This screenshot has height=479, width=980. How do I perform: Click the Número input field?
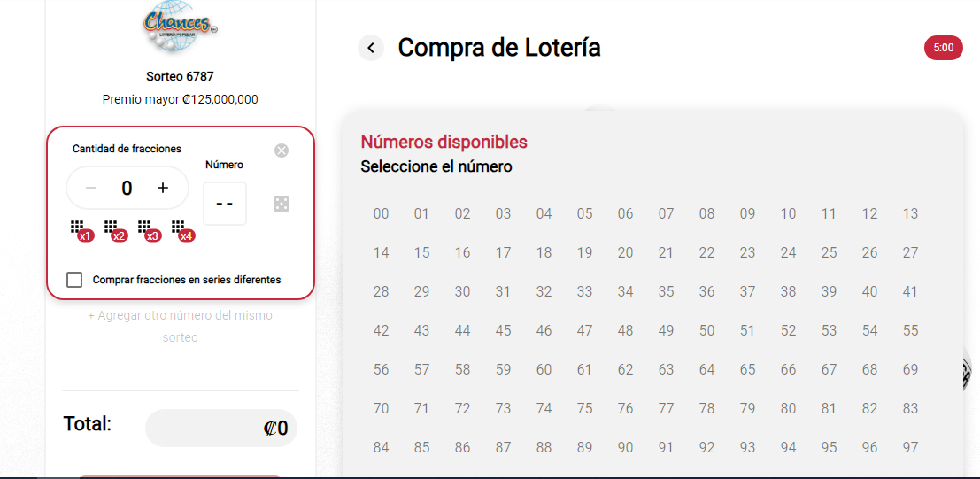pos(225,204)
